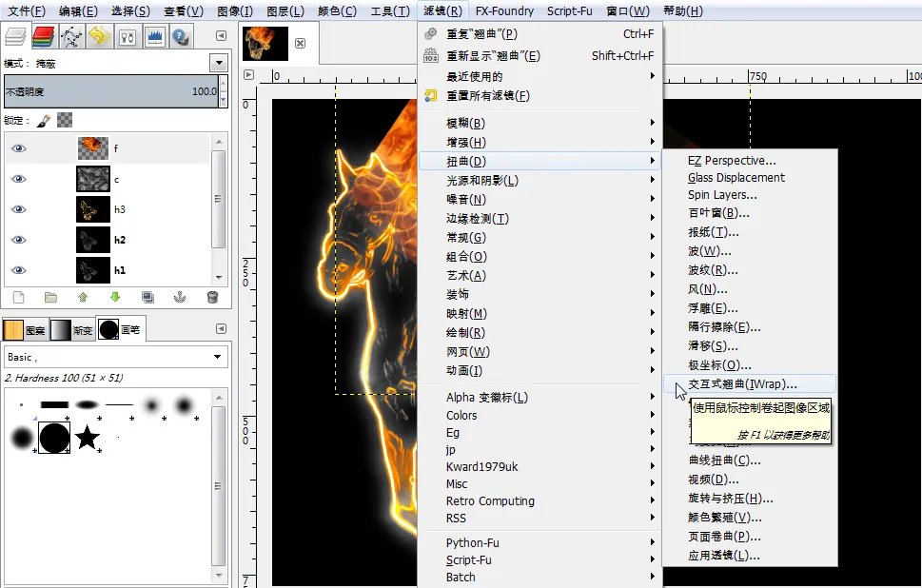Image resolution: width=922 pixels, height=588 pixels.
Task: Open the Layer menu 图层(L)
Action: [284, 11]
